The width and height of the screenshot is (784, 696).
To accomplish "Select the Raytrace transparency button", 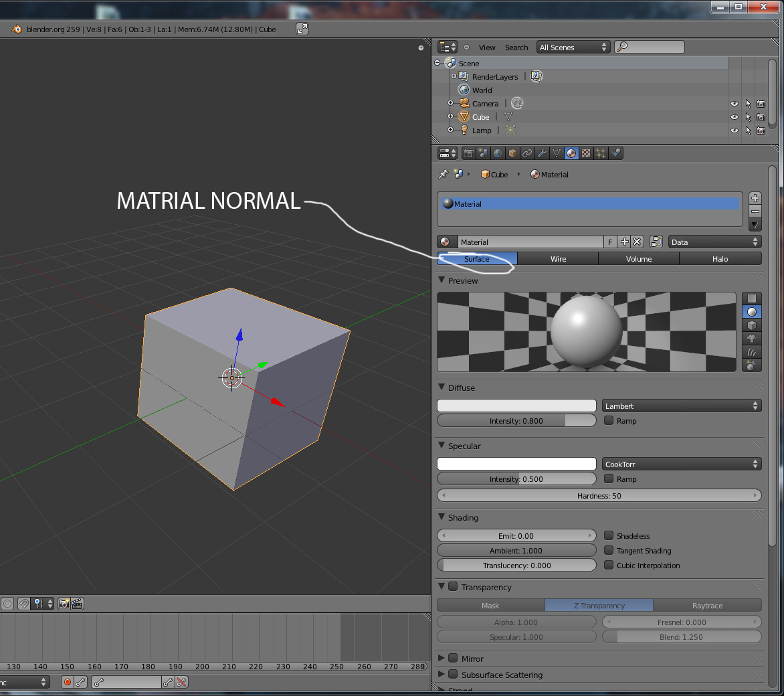I will pyautogui.click(x=707, y=606).
